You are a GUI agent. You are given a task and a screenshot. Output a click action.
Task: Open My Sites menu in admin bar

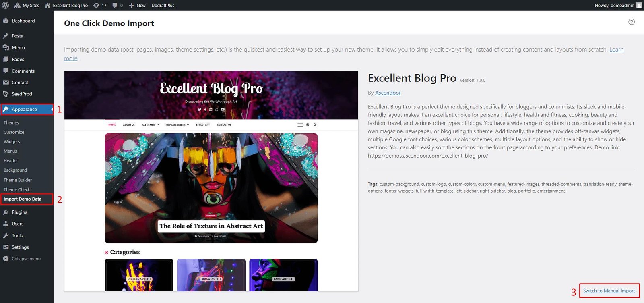pyautogui.click(x=27, y=5)
